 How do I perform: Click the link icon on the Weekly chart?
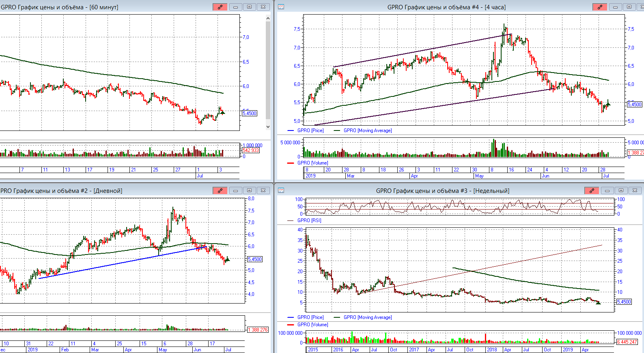592,190
